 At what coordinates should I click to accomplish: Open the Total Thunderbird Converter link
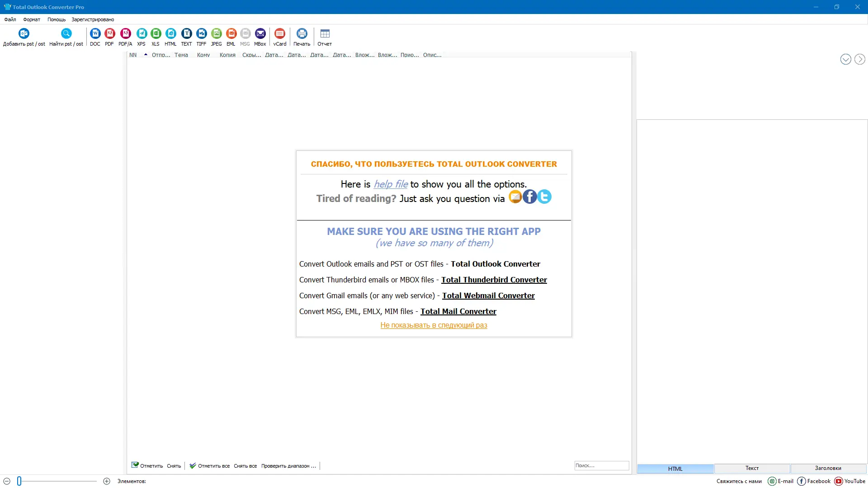coord(494,280)
